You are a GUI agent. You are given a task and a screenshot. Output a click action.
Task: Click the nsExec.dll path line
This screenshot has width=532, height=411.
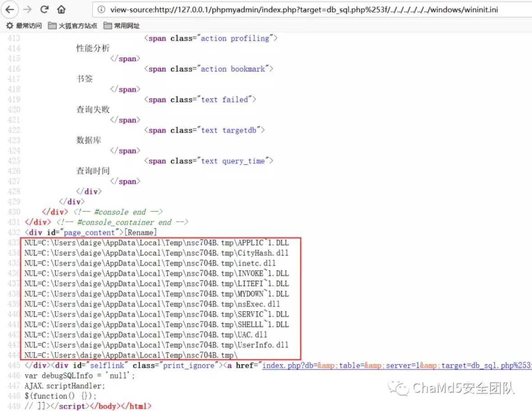pos(152,304)
